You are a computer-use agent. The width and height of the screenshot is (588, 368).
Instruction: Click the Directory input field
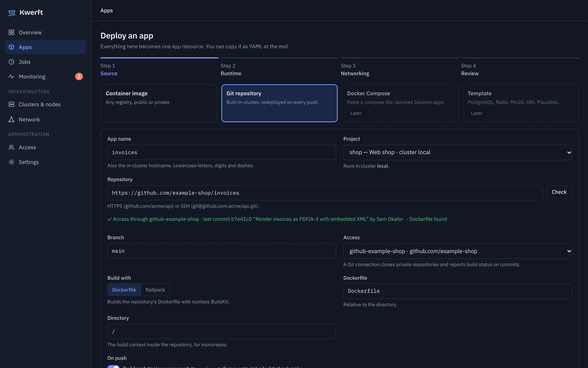pyautogui.click(x=222, y=331)
